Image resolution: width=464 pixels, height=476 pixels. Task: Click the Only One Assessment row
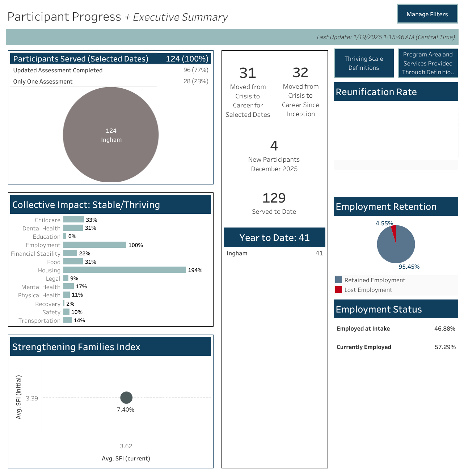(x=110, y=81)
